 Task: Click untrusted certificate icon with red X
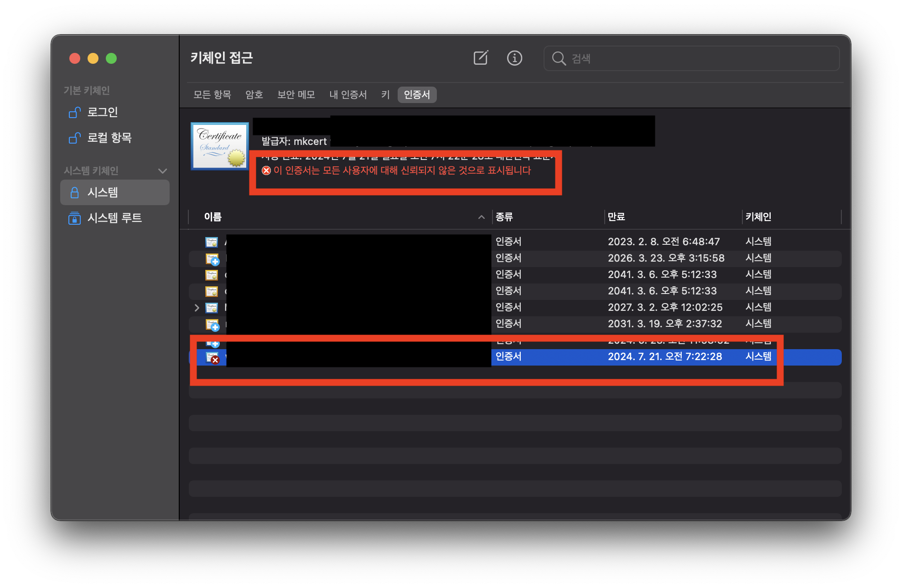pyautogui.click(x=212, y=358)
